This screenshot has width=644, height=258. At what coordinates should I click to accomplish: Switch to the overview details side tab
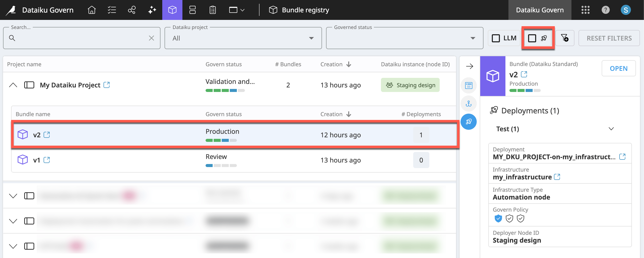tap(469, 85)
